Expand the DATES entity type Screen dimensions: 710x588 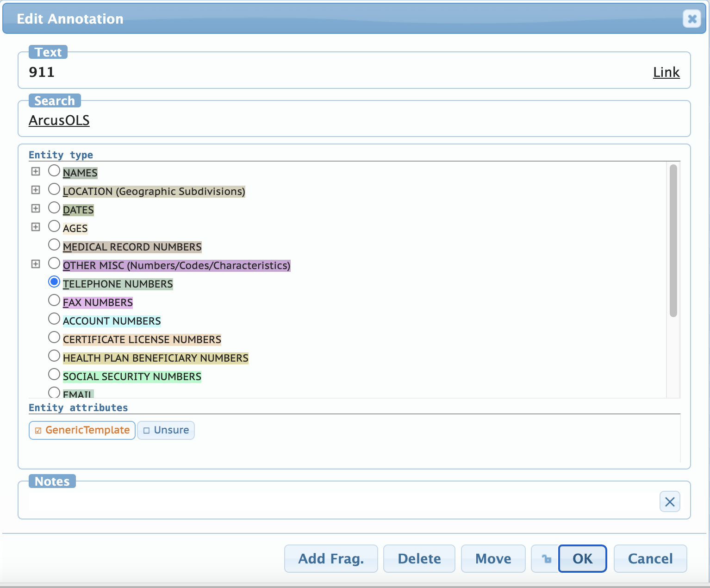pyautogui.click(x=36, y=208)
